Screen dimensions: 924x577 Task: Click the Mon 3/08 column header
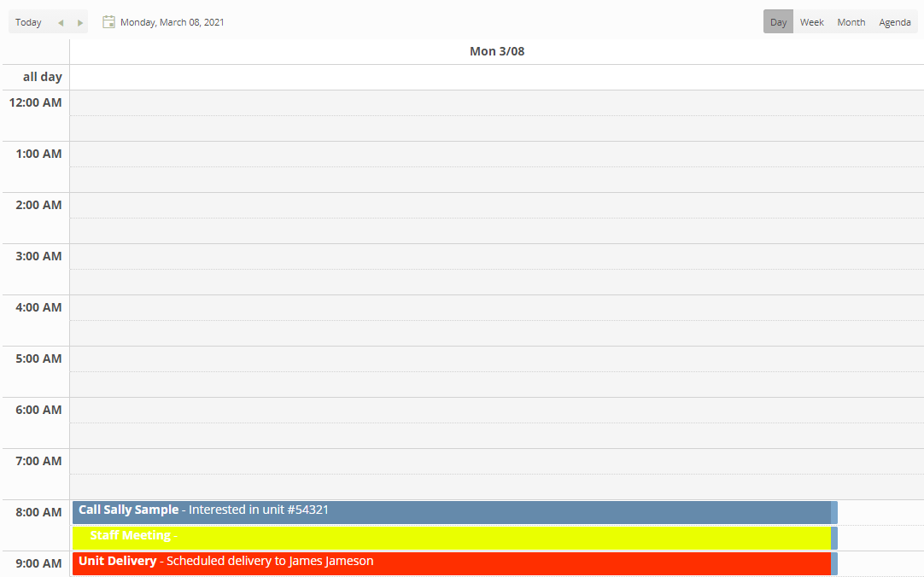pyautogui.click(x=497, y=51)
